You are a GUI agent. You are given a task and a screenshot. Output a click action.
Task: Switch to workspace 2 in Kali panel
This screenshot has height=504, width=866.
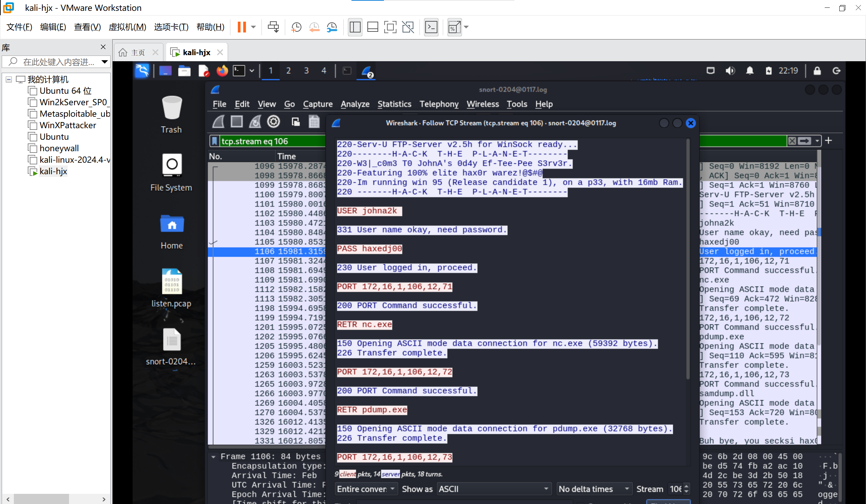(288, 71)
